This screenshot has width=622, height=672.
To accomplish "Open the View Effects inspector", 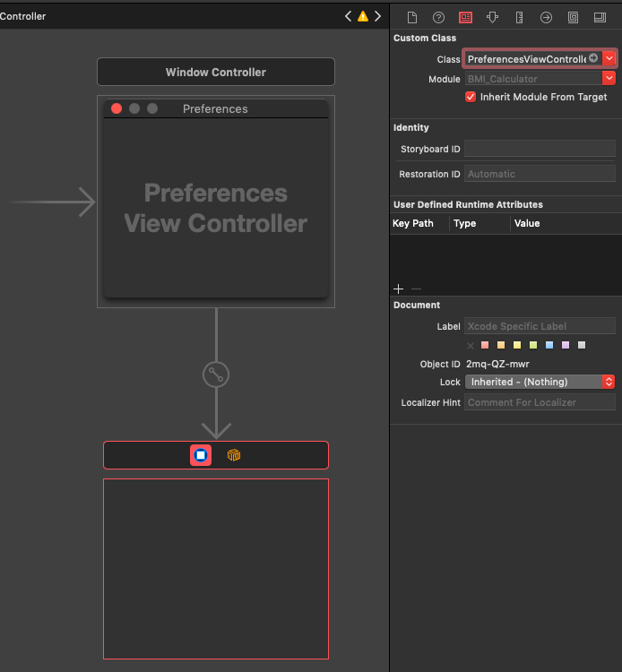I will coord(600,17).
